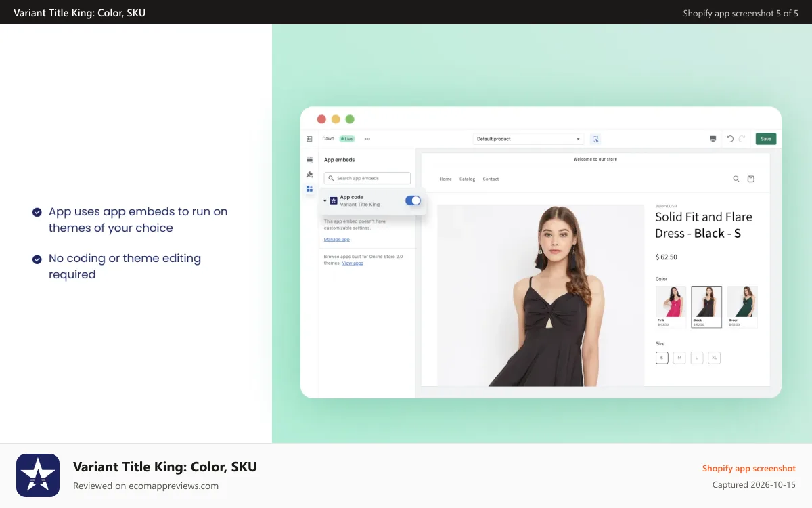Screen dimensions: 812x508
Task: Click the Dawn theme name
Action: (x=328, y=139)
